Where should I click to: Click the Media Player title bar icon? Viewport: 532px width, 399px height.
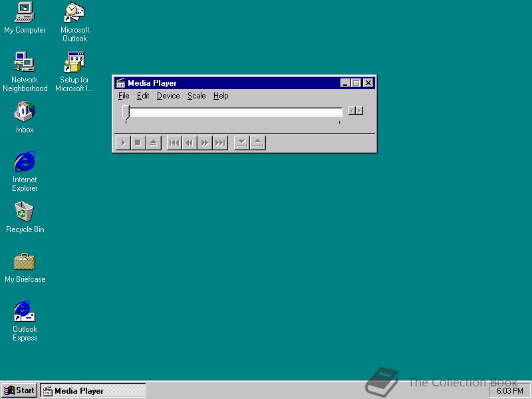(x=120, y=83)
